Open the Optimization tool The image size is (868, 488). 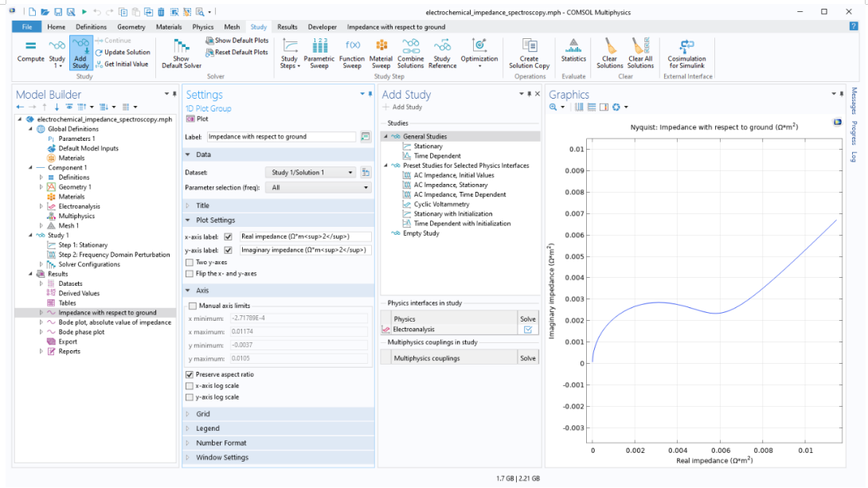[x=479, y=53]
